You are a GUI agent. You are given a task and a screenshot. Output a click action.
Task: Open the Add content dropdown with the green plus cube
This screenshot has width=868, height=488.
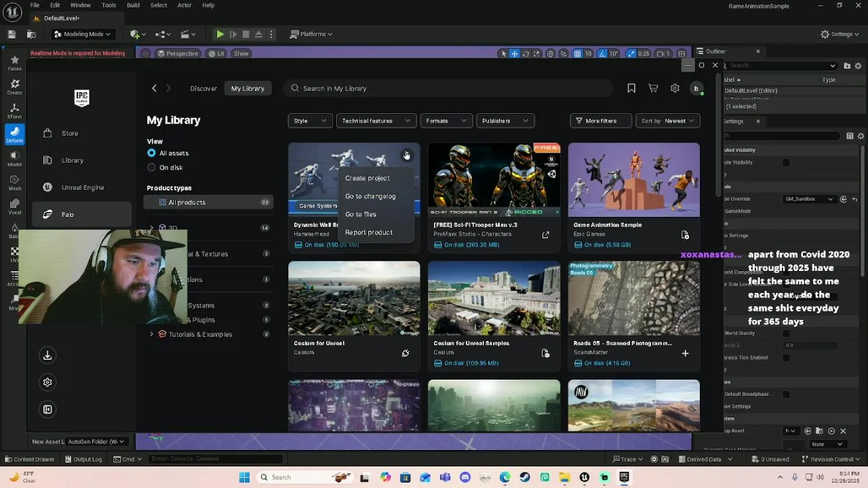(138, 34)
